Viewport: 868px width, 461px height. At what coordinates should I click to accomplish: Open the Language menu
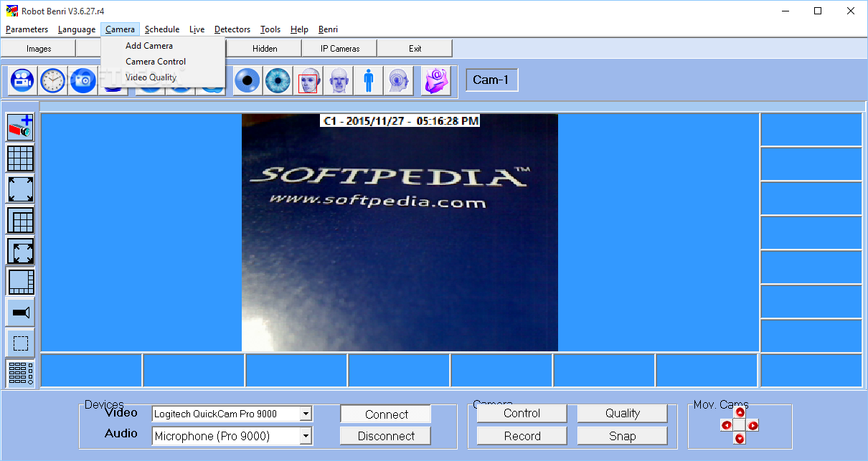pos(77,29)
